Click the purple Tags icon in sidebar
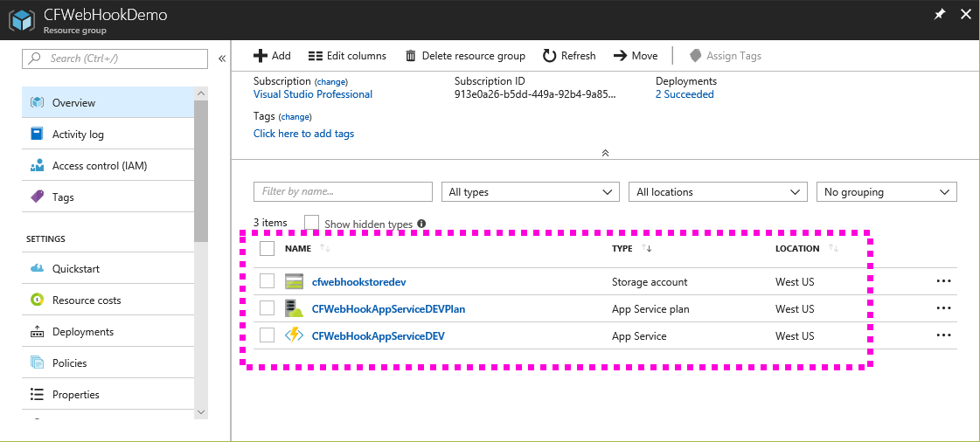 [37, 197]
